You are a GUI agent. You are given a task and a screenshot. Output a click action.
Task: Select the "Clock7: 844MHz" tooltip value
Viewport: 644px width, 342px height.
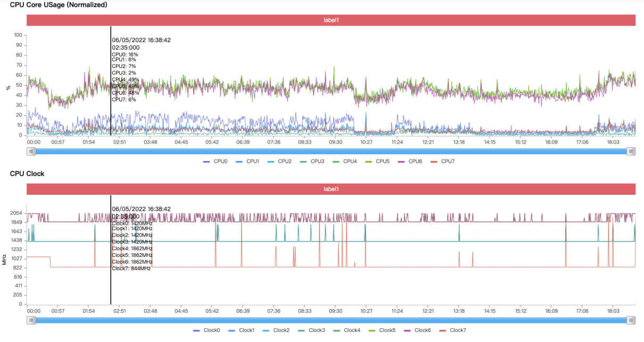click(131, 269)
